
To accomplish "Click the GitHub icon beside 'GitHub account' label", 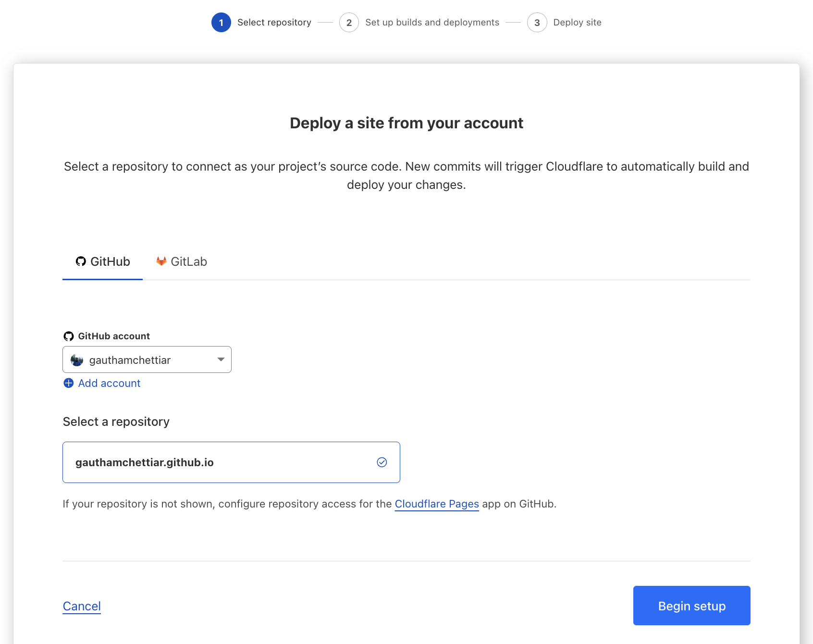I will click(x=69, y=335).
